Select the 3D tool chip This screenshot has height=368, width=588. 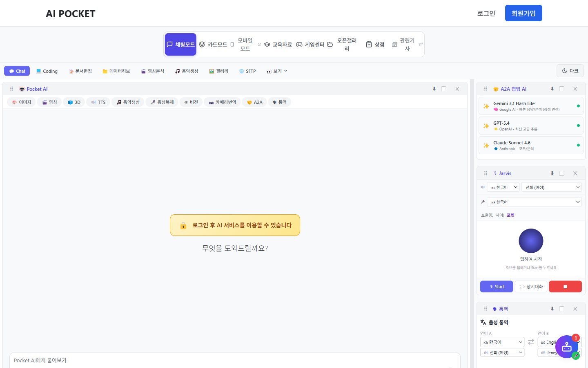coord(74,102)
